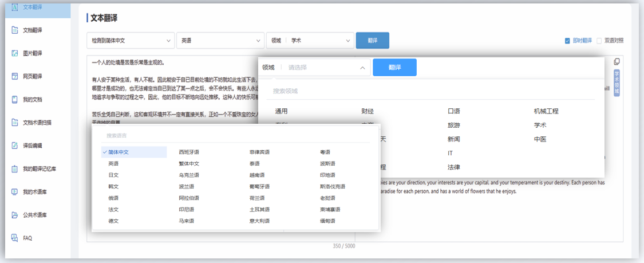Choose the 通用 domain option
Viewport: 644px width, 263px height.
point(281,111)
